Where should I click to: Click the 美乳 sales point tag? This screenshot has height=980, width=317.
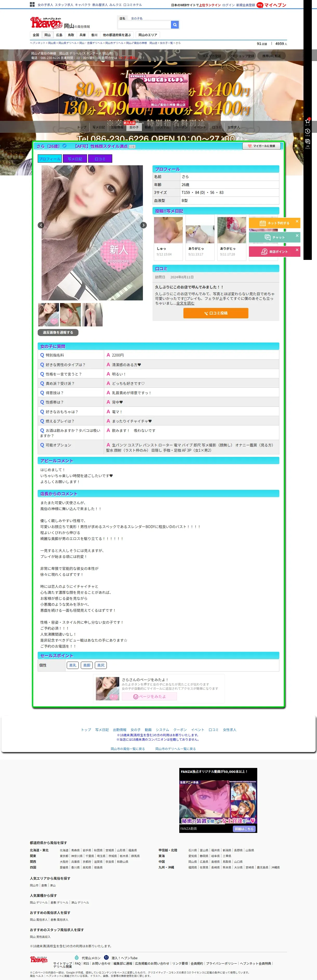[x=72, y=665]
